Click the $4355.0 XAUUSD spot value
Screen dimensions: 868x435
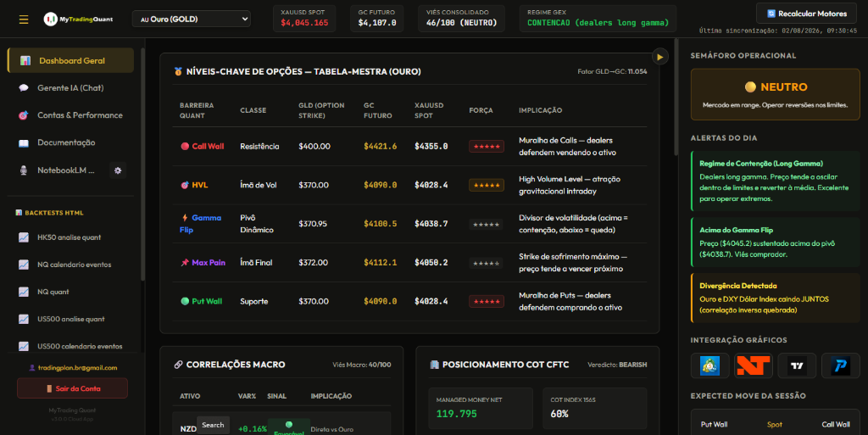pyautogui.click(x=431, y=146)
